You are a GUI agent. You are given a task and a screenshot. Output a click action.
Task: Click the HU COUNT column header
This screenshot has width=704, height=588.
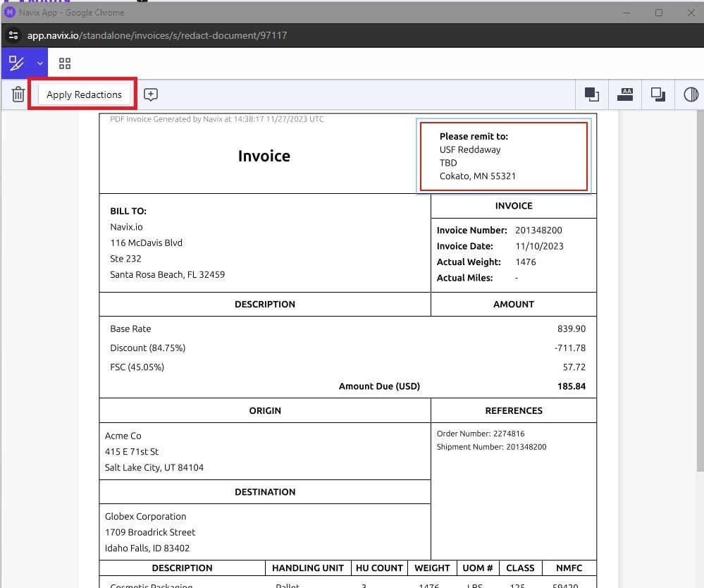379,568
